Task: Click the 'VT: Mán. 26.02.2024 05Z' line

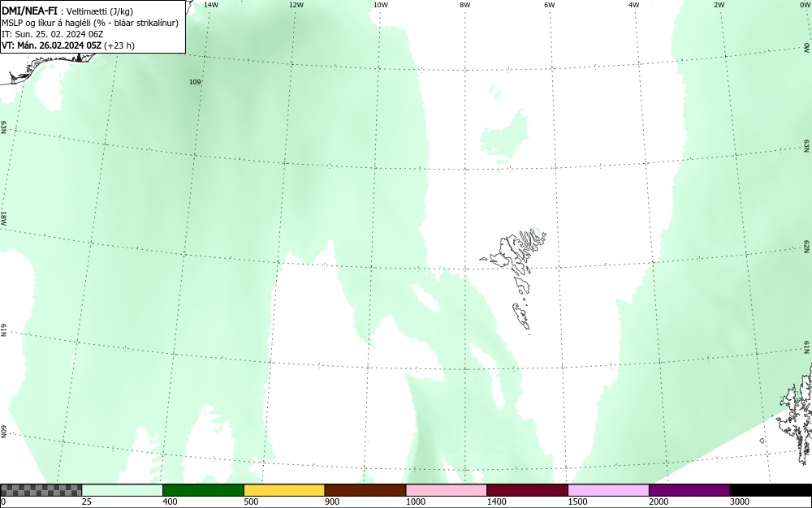Action: point(68,45)
